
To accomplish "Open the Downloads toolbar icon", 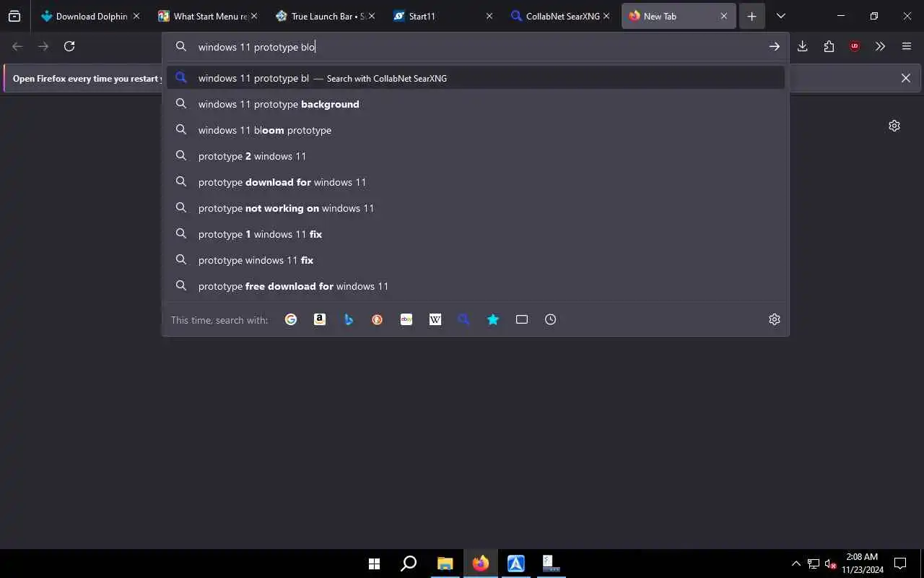I will (802, 46).
